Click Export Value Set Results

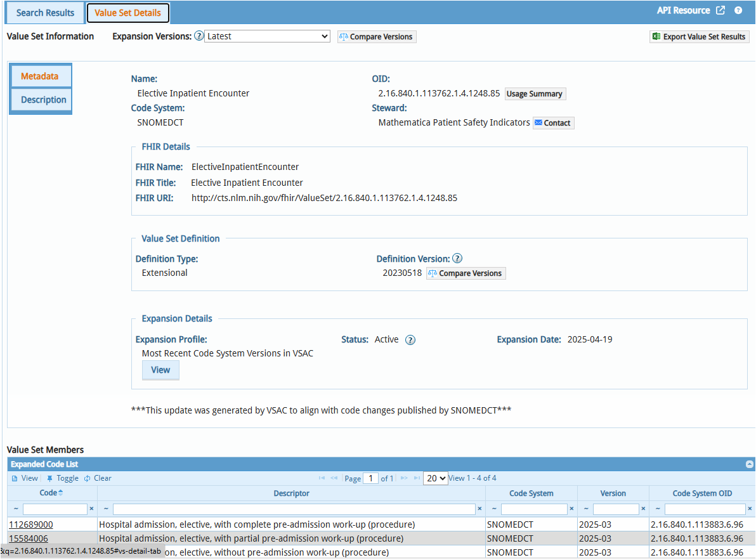click(699, 37)
